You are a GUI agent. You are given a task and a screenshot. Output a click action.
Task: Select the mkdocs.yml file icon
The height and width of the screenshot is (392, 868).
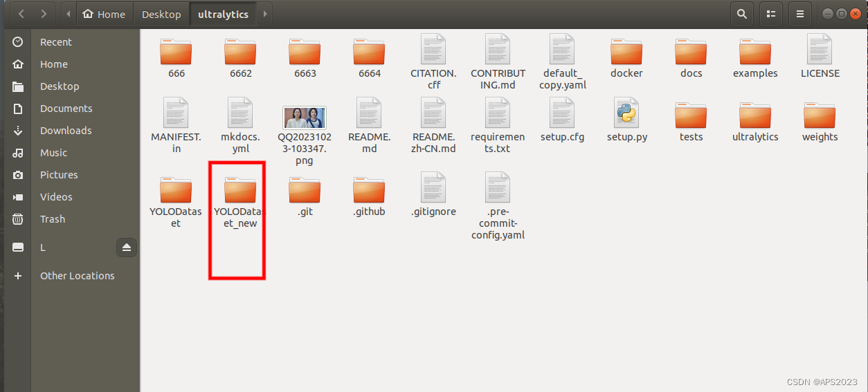click(240, 113)
